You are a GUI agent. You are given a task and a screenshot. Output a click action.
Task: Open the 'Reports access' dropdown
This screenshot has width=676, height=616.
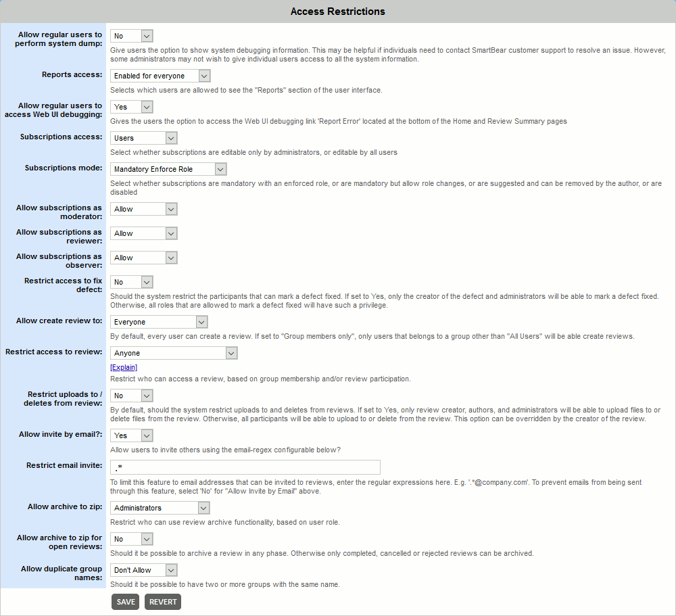160,76
